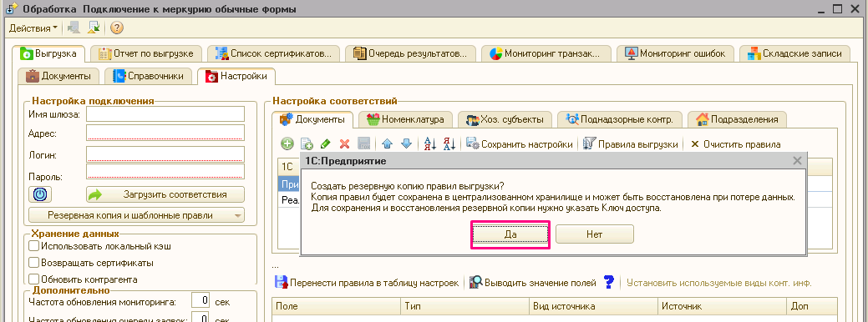This screenshot has width=868, height=322.
Task: Check Обновить контрагента option
Action: (33, 279)
